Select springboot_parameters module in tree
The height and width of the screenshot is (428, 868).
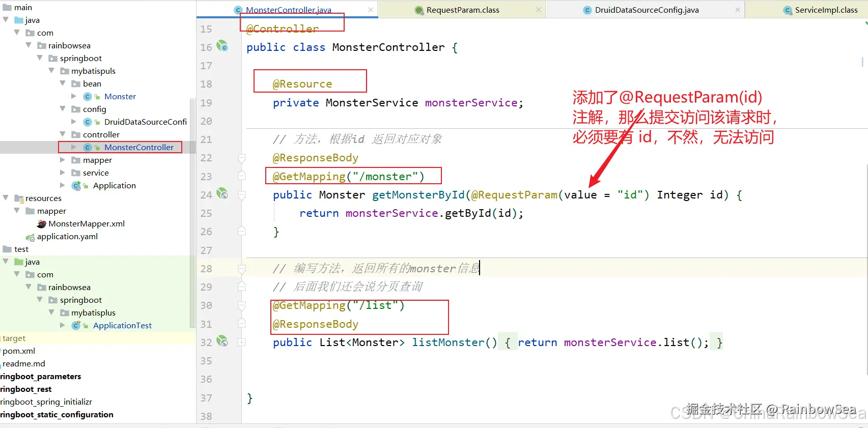point(41,377)
